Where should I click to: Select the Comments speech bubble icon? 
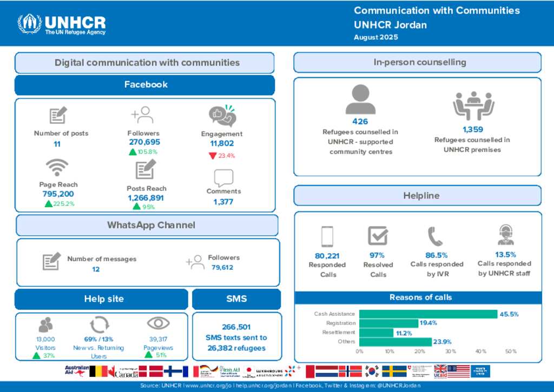[x=223, y=177]
